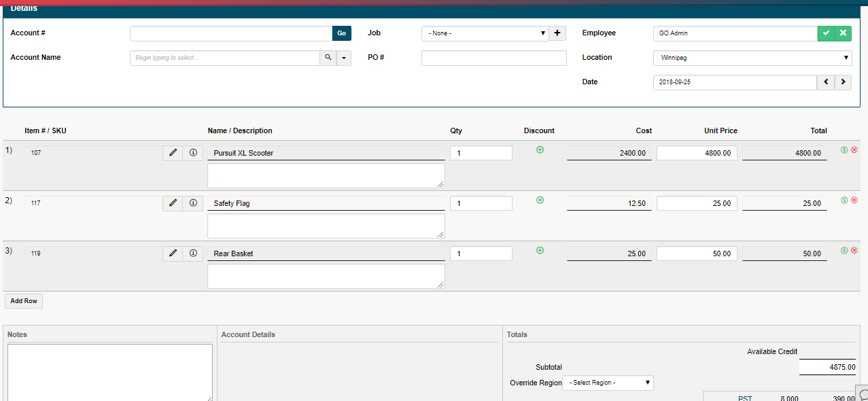Add Row below the line items

23,300
